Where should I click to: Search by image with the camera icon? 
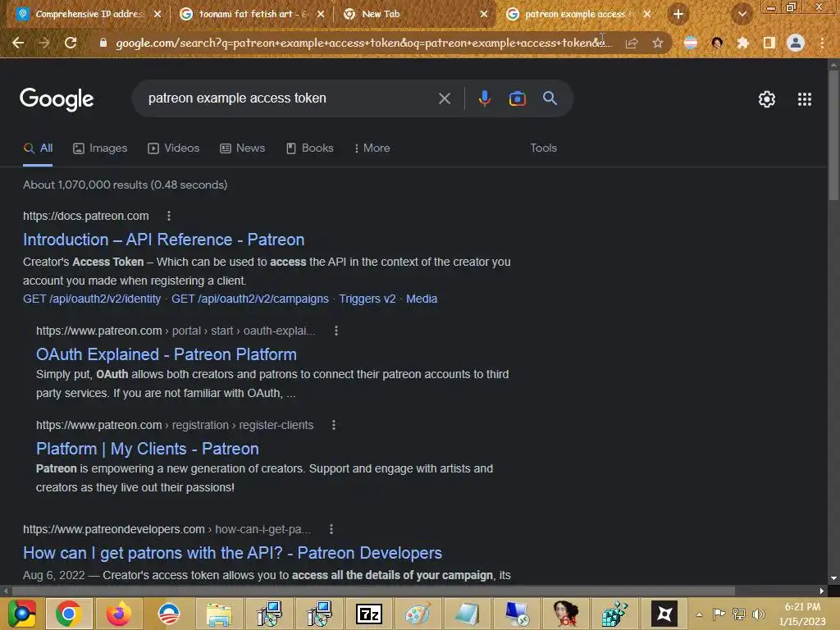[x=517, y=98]
